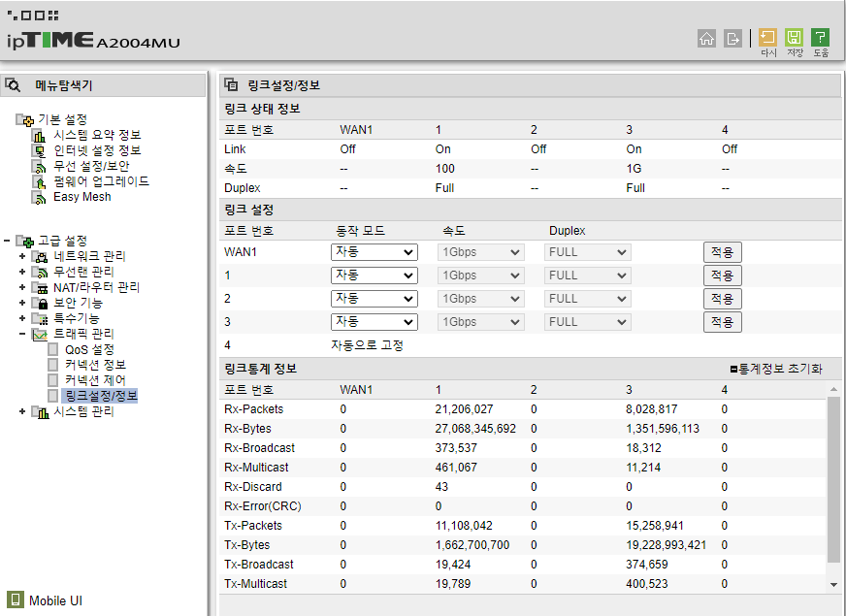Expand the 무선랜 관리 tree node
Screen dimensions: 846x616
point(22,272)
